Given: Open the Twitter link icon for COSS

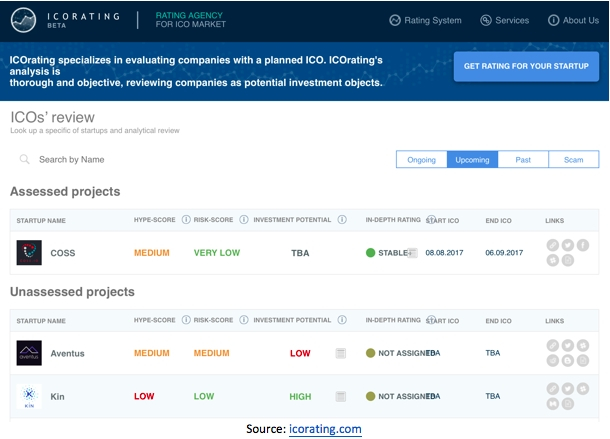Looking at the screenshot, I should 567,246.
